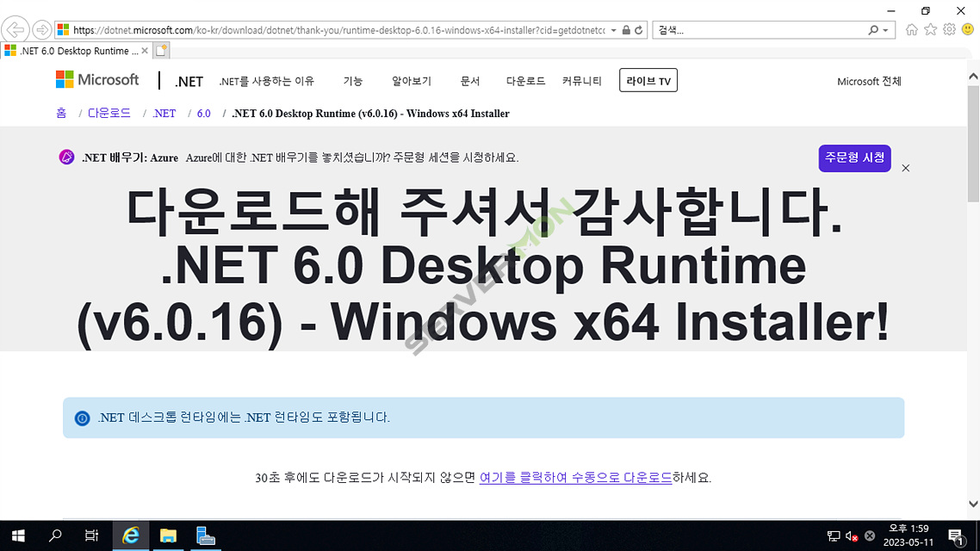Open a new tab with the new-tab button
Image resolution: width=980 pixels, height=551 pixels.
point(161,51)
